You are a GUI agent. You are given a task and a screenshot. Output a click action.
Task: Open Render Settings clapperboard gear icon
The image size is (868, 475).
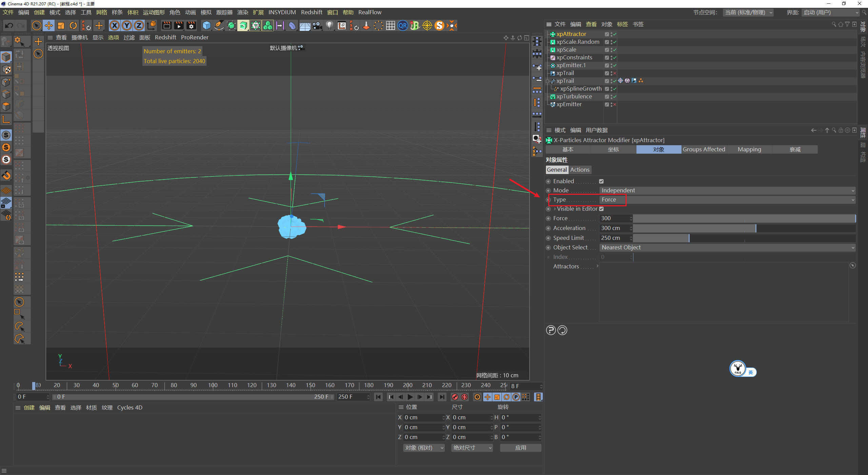tap(191, 25)
